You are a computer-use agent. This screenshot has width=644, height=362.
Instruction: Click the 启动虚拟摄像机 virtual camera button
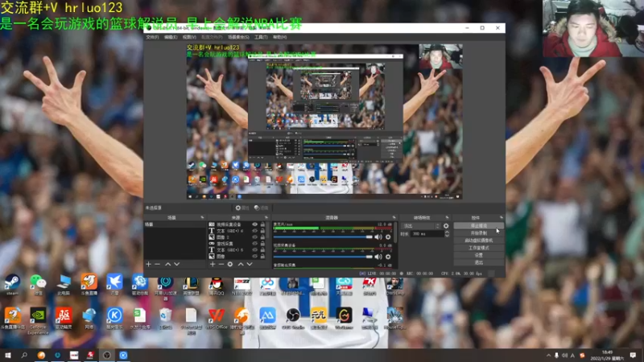[x=479, y=241]
